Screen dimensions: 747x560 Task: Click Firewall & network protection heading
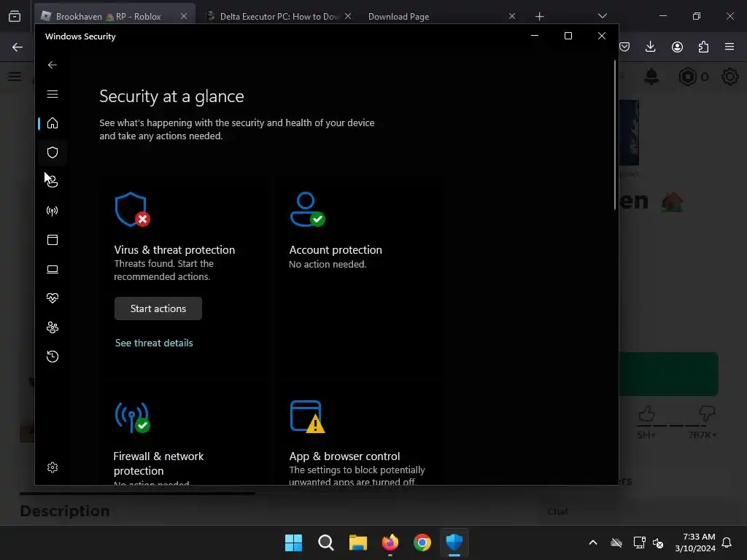point(158,463)
